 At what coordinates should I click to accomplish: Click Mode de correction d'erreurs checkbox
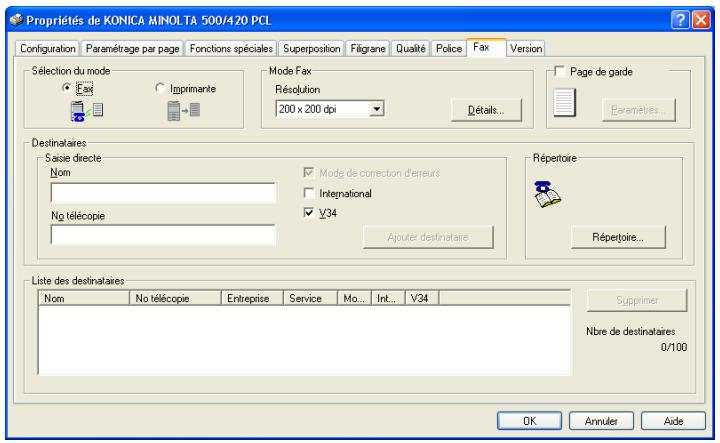pyautogui.click(x=309, y=173)
